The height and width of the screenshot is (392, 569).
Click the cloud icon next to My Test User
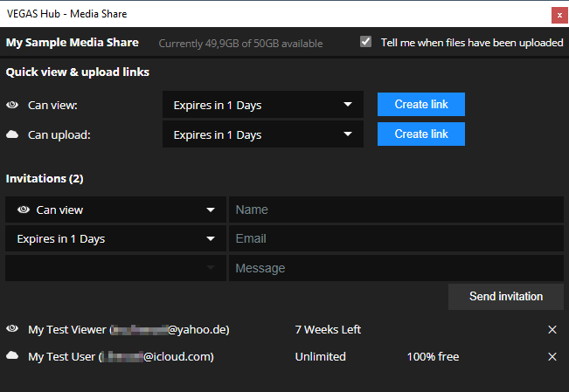tap(12, 356)
